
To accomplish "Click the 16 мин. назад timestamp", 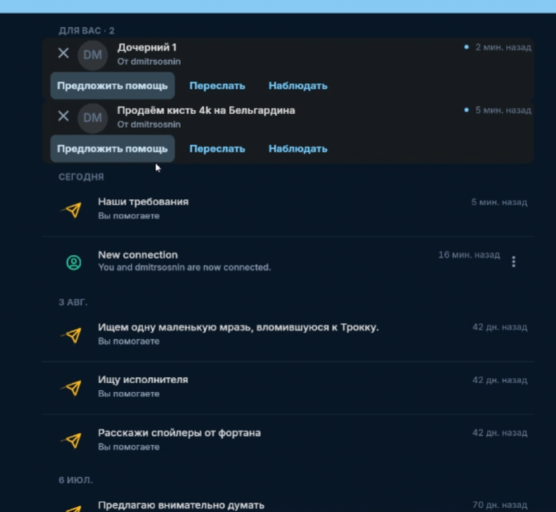I will coord(469,255).
